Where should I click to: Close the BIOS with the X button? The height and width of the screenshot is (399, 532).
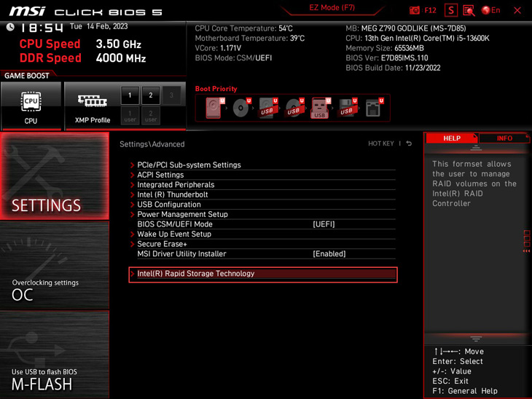pos(517,10)
